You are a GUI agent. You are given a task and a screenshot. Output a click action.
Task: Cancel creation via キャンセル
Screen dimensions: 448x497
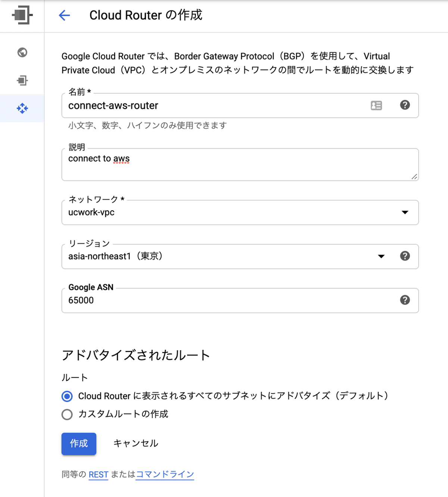(x=136, y=443)
